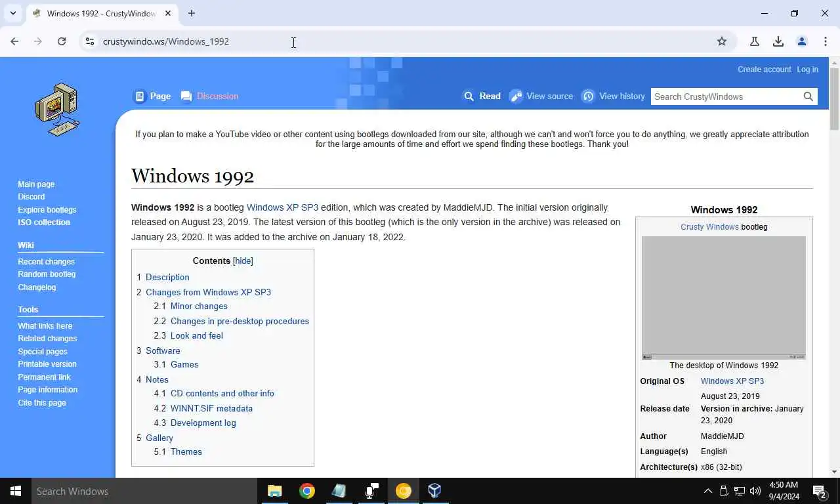Image resolution: width=840 pixels, height=504 pixels.
Task: Click the address bar URL field
Action: tap(407, 41)
